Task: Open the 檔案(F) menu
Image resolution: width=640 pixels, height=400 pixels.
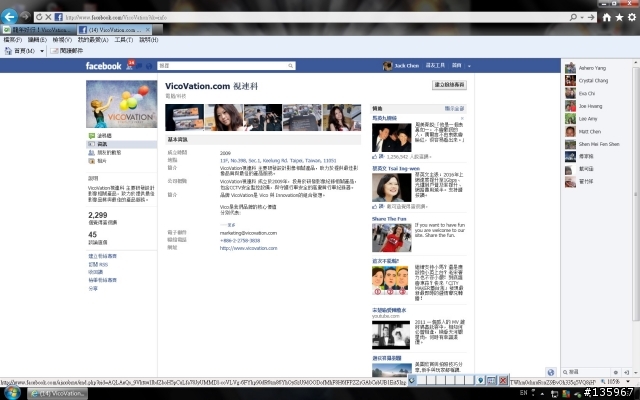Action: [x=12, y=40]
